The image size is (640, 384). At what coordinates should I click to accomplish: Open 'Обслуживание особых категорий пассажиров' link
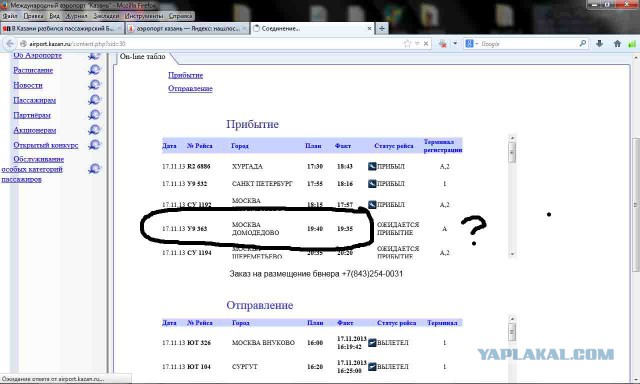point(33,169)
